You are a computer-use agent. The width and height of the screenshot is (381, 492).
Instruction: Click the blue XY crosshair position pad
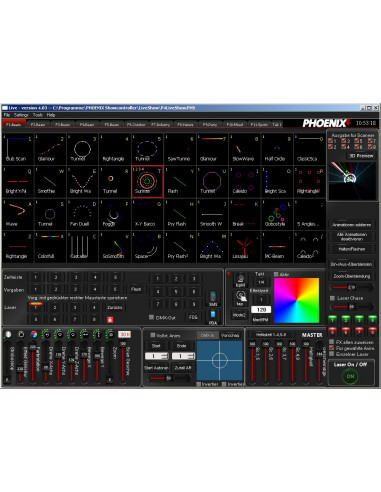(220, 361)
